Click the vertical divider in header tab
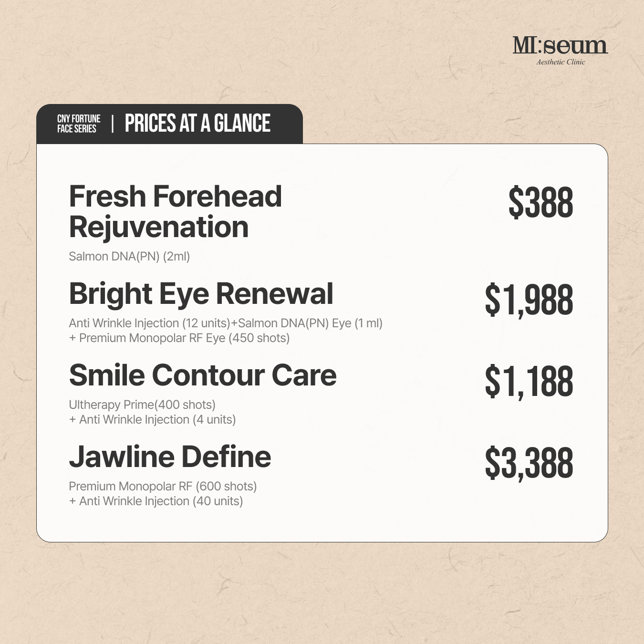The image size is (644, 644). (x=113, y=124)
